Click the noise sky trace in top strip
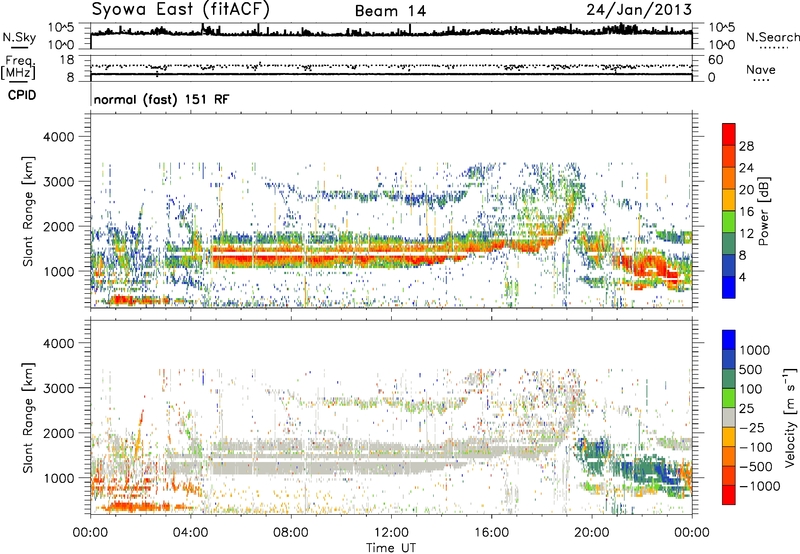 (391, 33)
